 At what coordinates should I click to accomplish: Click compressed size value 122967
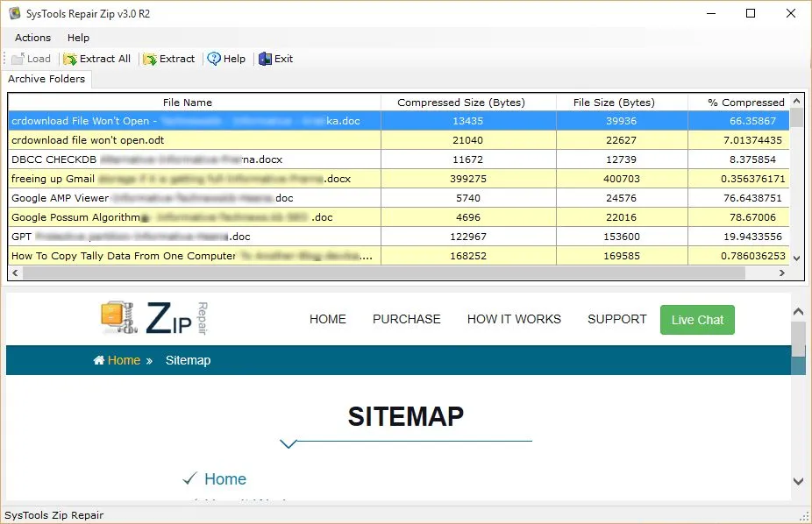click(468, 237)
